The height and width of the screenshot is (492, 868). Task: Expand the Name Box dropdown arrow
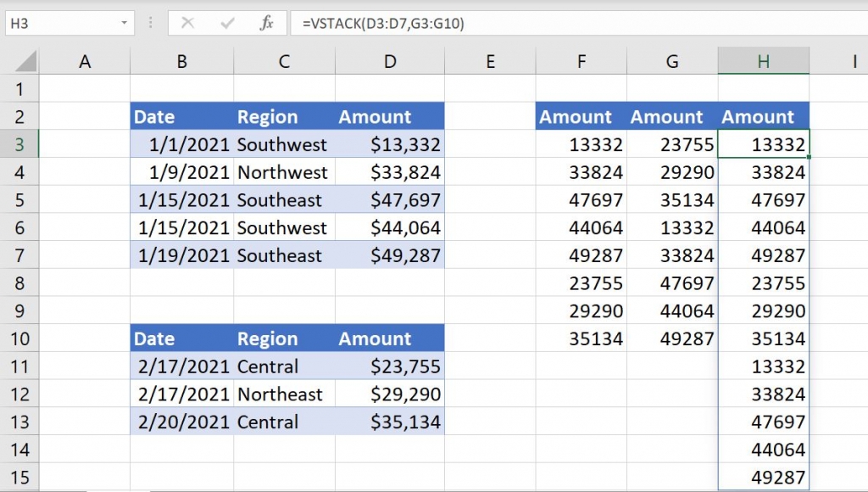125,23
